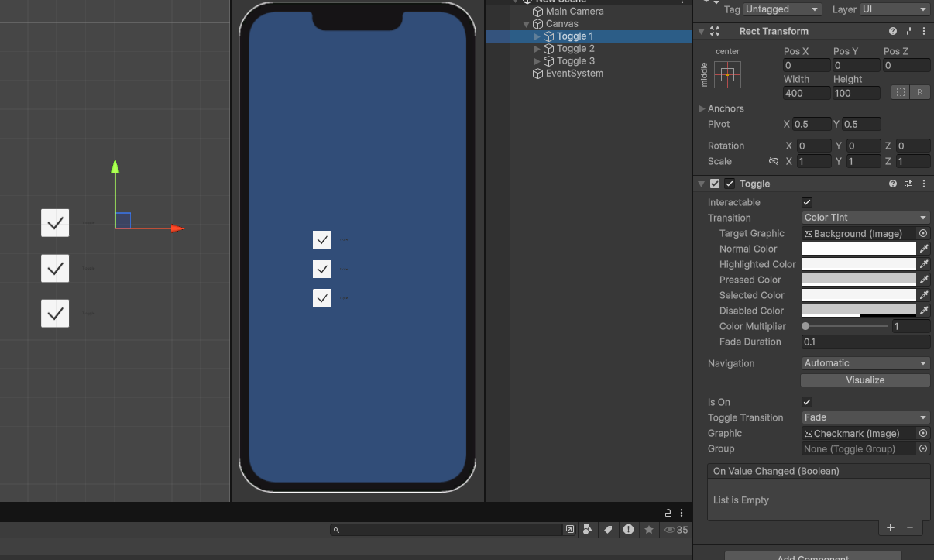The width and height of the screenshot is (934, 560).
Task: Open search in new window icon
Action: pos(569,530)
